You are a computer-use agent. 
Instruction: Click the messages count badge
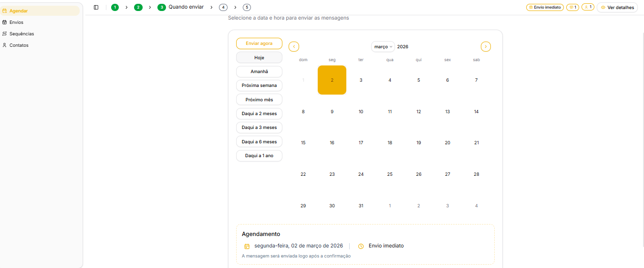(x=572, y=8)
